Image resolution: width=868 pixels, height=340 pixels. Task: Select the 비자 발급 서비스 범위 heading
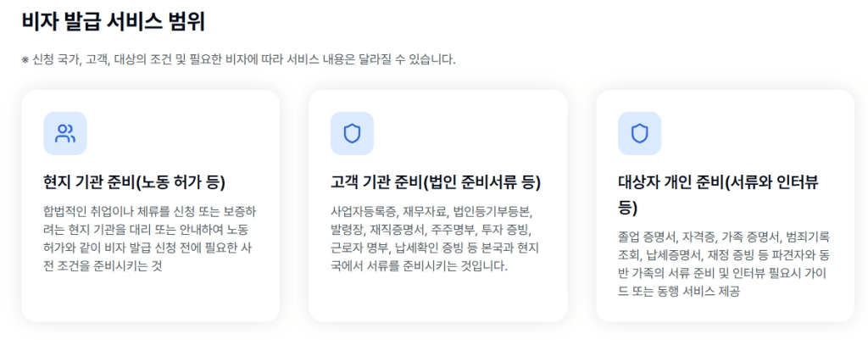point(113,21)
